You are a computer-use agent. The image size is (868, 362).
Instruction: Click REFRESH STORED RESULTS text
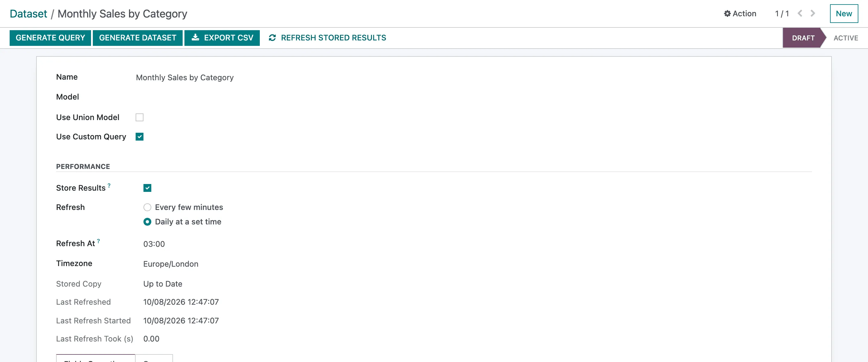(x=334, y=38)
